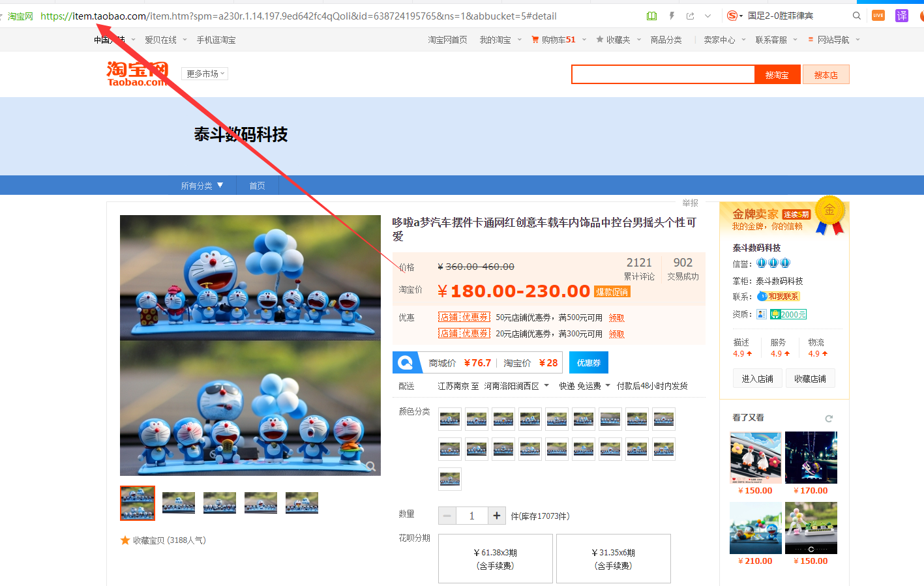The height and width of the screenshot is (586, 924).
Task: Click the magnifier zoom icon on product image
Action: [x=370, y=465]
